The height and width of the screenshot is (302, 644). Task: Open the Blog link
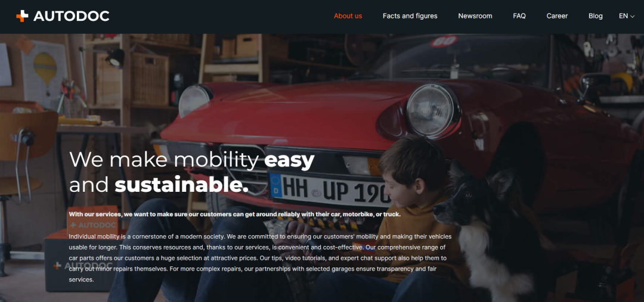(x=596, y=16)
